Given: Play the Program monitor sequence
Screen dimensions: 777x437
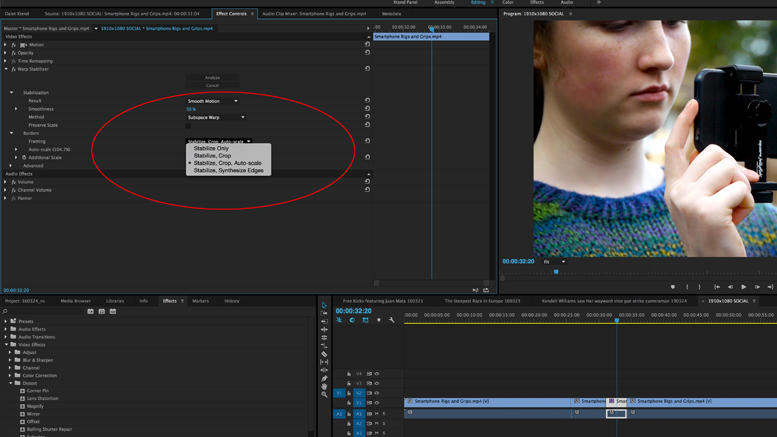Looking at the screenshot, I should (x=743, y=287).
